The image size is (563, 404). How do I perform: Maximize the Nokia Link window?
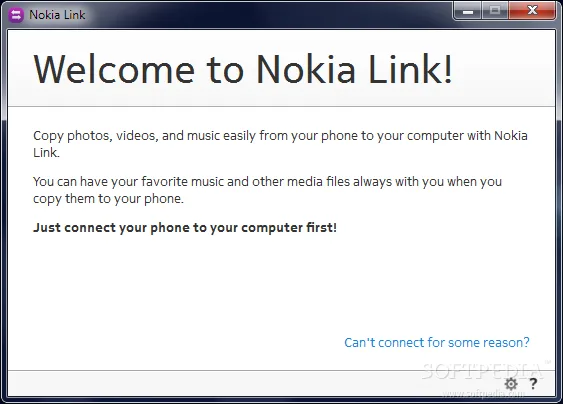495,11
